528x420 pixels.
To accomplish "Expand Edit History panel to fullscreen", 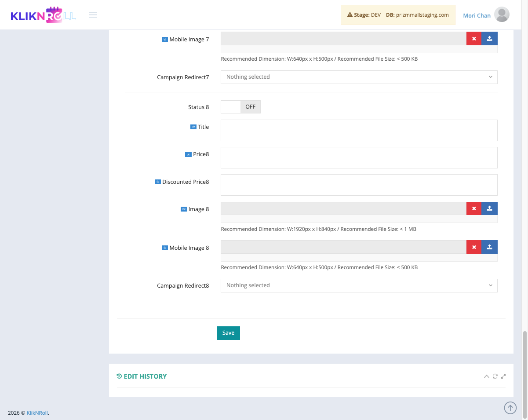I will [x=503, y=376].
